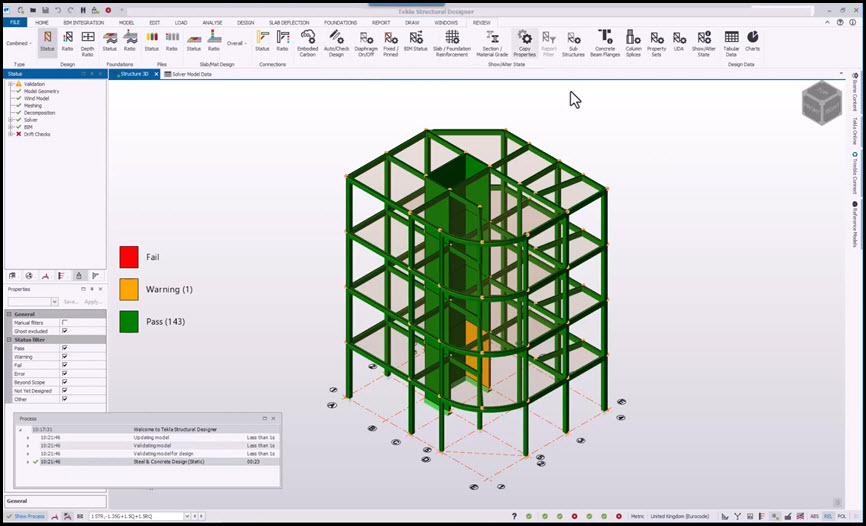Click the BIM Status icon
The height and width of the screenshot is (526, 866).
416,41
